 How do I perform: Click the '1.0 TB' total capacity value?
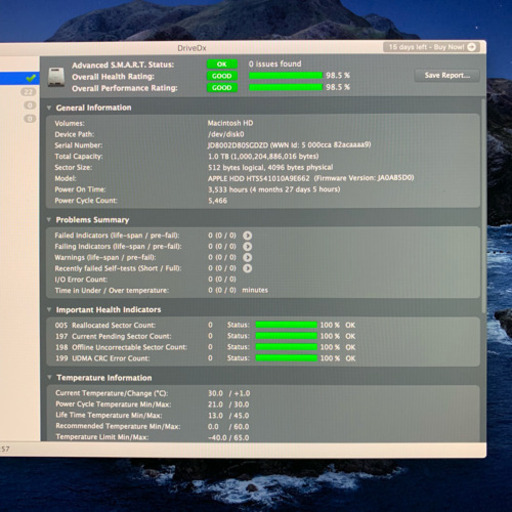coord(218,156)
